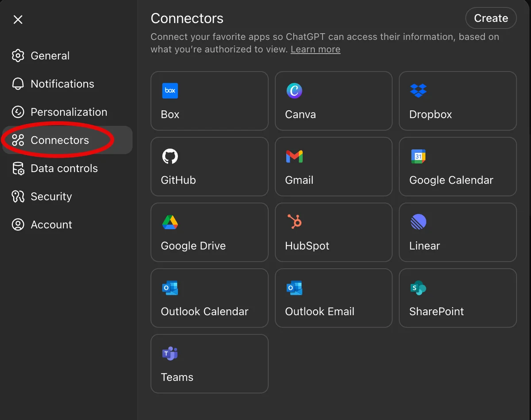Select the "HubSpot" connector label
531x420 pixels.
307,246
